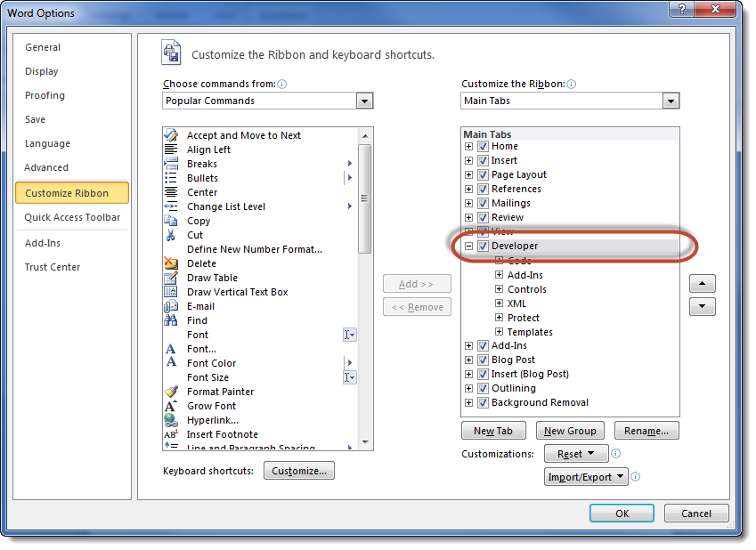Click the Format Painter brush icon
Viewport: 756px width, 550px height.
[x=171, y=392]
